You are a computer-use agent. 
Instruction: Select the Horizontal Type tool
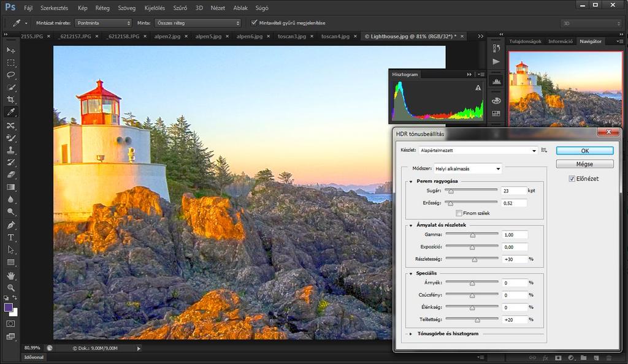[11, 237]
